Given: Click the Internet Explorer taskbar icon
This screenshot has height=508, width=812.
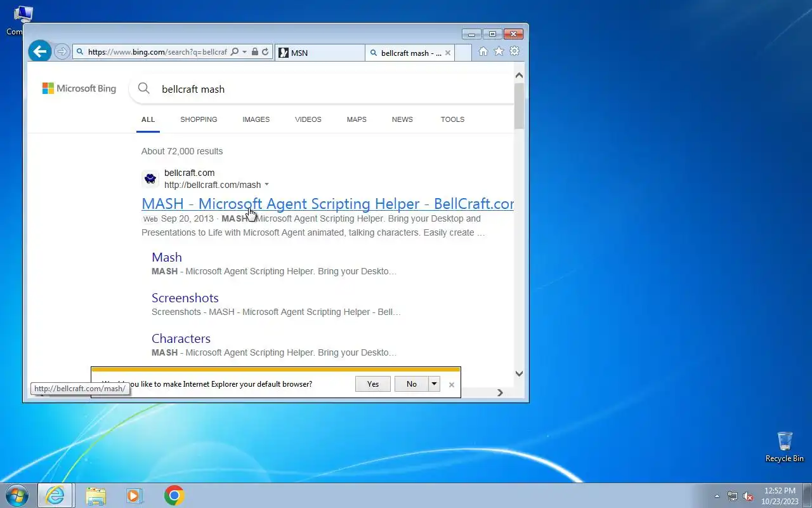Looking at the screenshot, I should [x=55, y=495].
